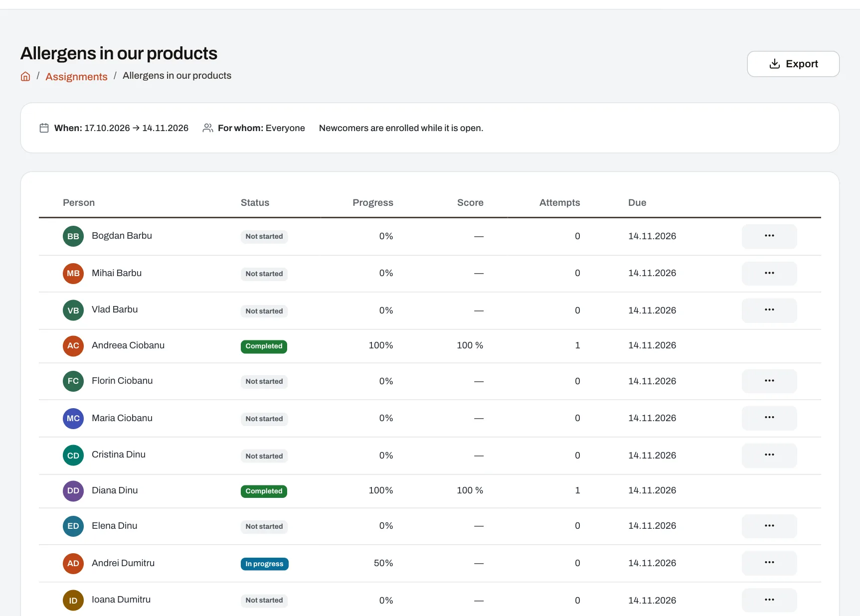Click the people icon next to For whom
860x616 pixels.
coord(207,128)
